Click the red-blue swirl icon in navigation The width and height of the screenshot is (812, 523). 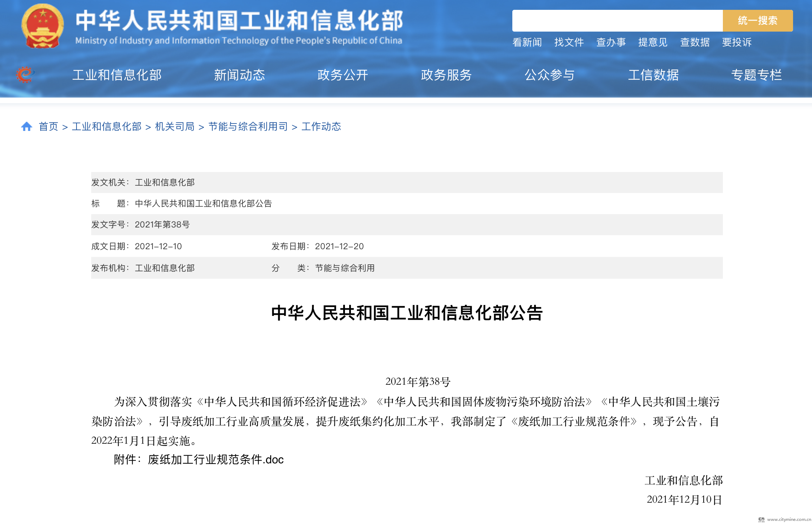tap(25, 74)
